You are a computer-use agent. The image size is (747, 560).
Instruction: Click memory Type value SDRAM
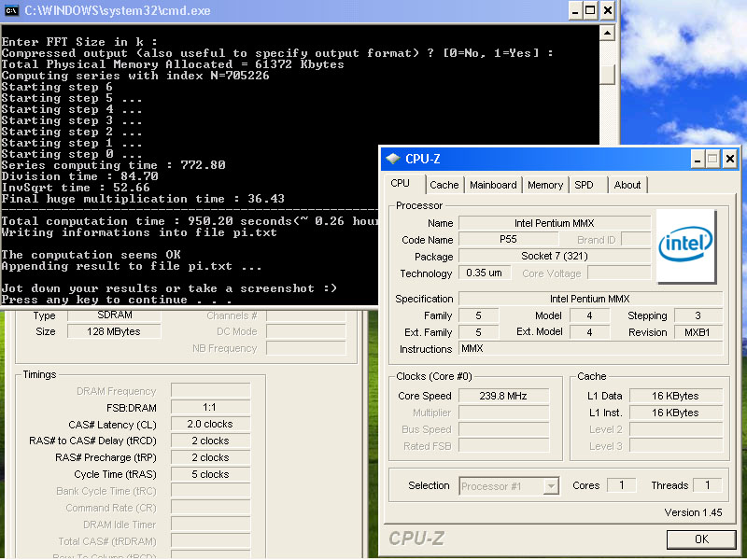pos(114,315)
